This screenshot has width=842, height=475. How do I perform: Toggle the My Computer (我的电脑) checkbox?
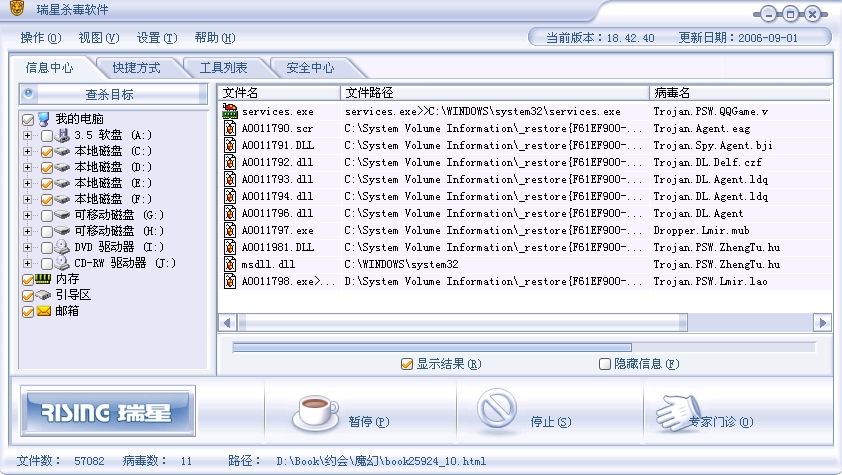pyautogui.click(x=28, y=119)
